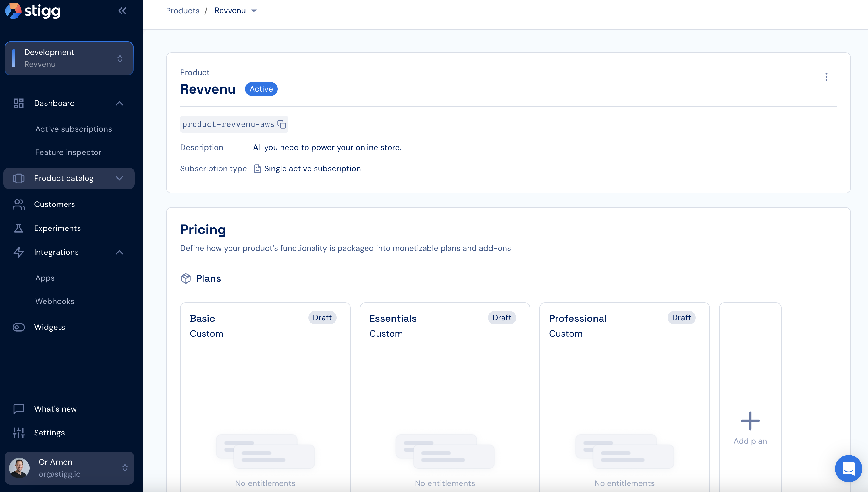Collapse the Dashboard section chevron
Screen dimensions: 868x492
(119, 103)
